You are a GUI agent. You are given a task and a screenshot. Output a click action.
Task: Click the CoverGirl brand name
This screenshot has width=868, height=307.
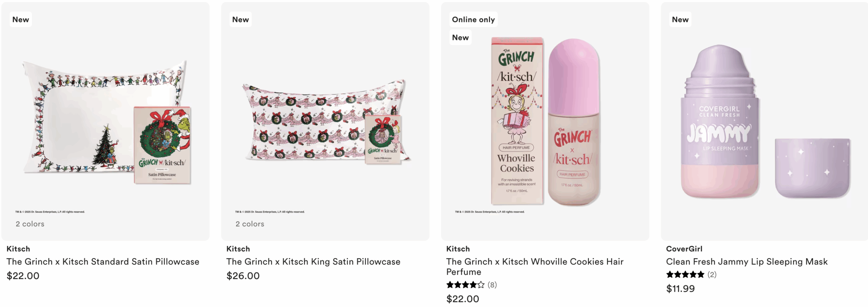point(684,249)
